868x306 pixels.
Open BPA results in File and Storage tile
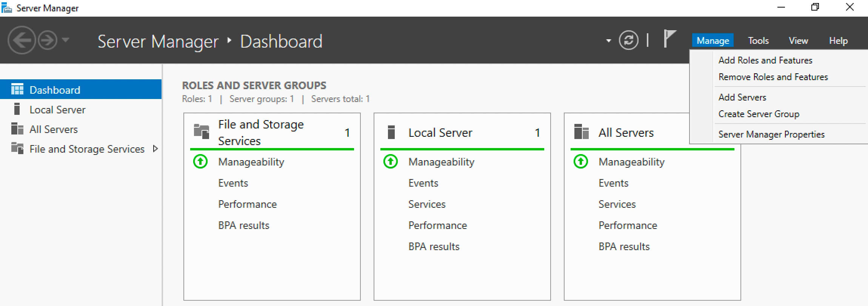coord(243,226)
